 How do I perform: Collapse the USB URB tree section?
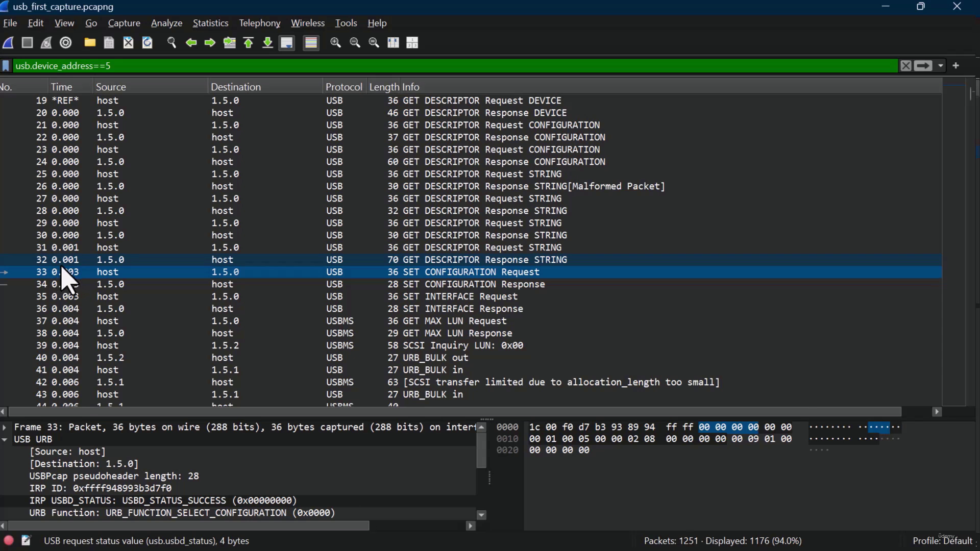5,439
